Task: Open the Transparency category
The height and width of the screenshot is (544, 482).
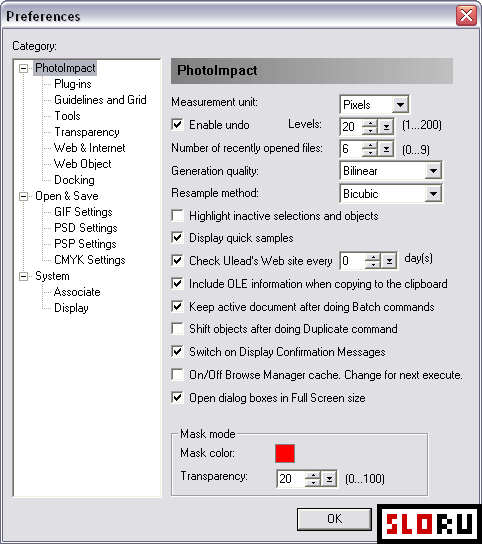Action: coord(87,132)
